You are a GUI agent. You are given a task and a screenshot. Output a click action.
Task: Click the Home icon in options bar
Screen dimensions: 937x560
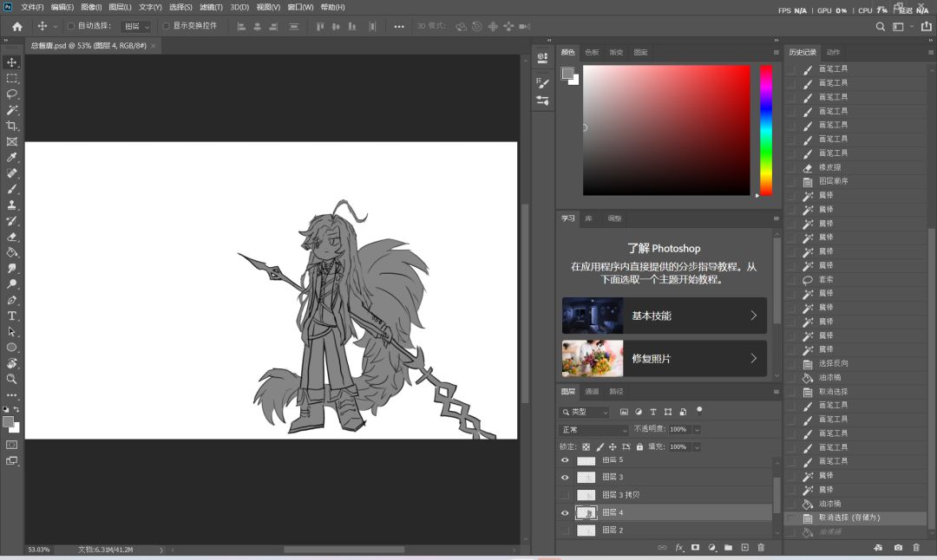(17, 26)
